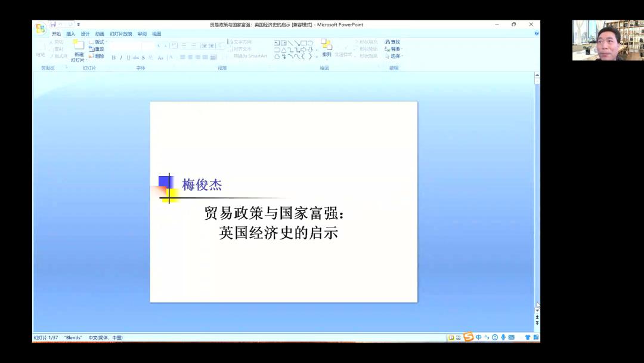This screenshot has width=644, height=363.
Task: Click 中文(简体, 中国) language indicator
Action: 106,337
